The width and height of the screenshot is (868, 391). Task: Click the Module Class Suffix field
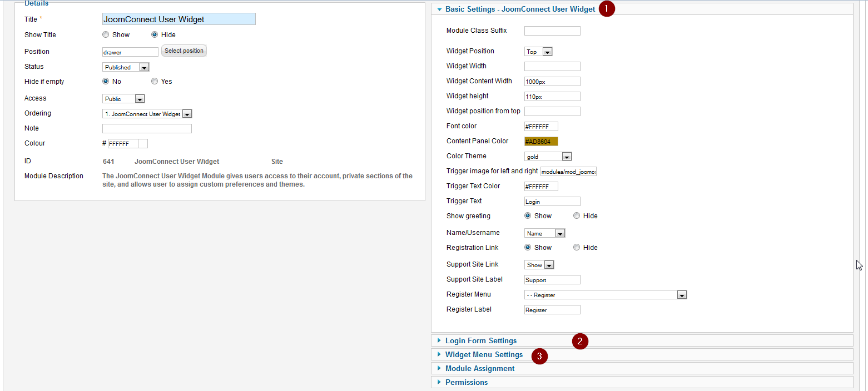coord(552,31)
